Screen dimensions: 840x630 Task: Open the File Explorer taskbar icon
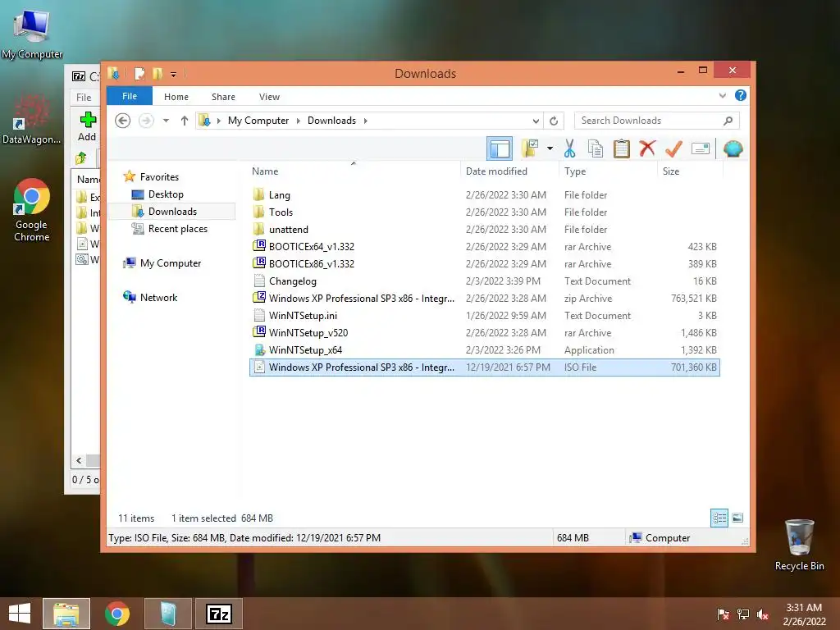point(66,614)
